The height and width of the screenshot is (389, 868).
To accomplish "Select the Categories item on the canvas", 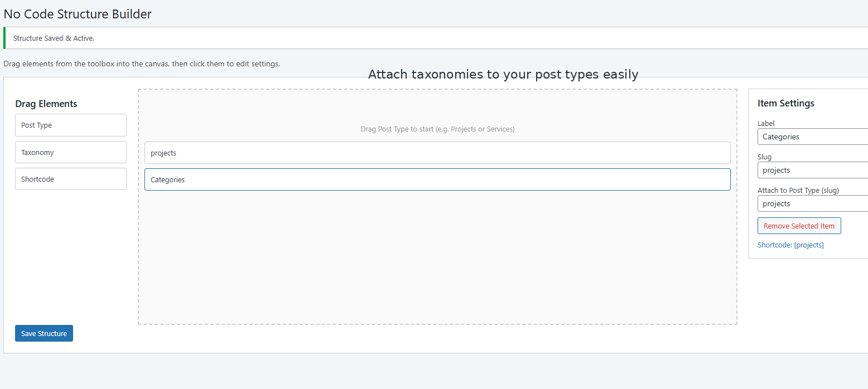I will pyautogui.click(x=437, y=179).
